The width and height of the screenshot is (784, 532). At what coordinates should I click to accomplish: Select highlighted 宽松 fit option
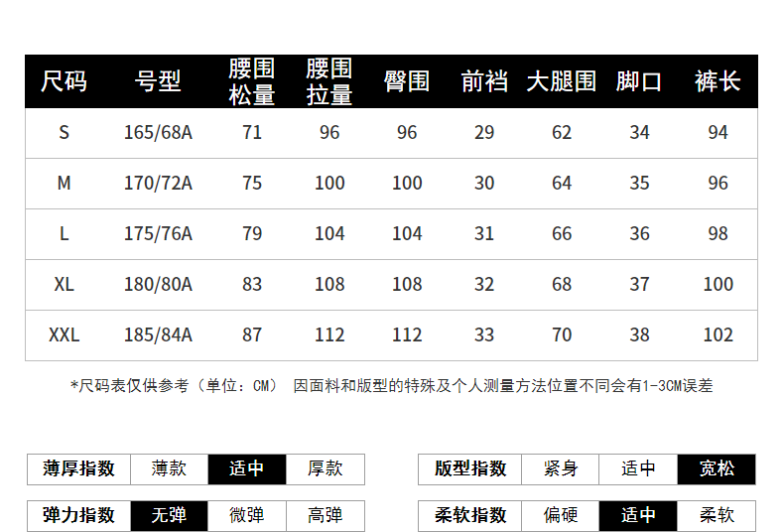click(x=717, y=469)
